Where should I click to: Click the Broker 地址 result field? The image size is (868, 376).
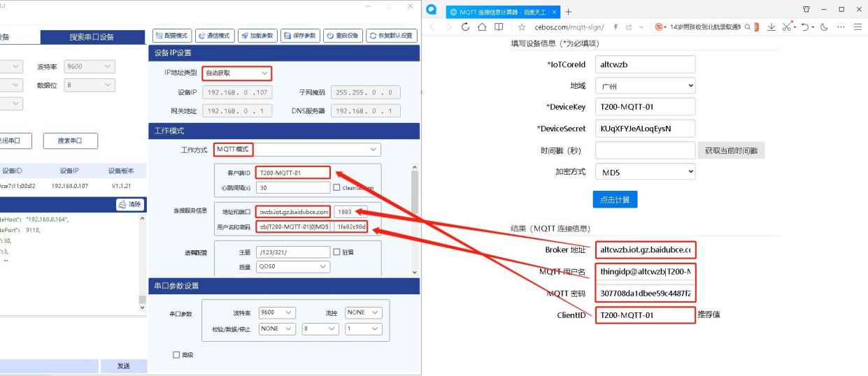(646, 250)
